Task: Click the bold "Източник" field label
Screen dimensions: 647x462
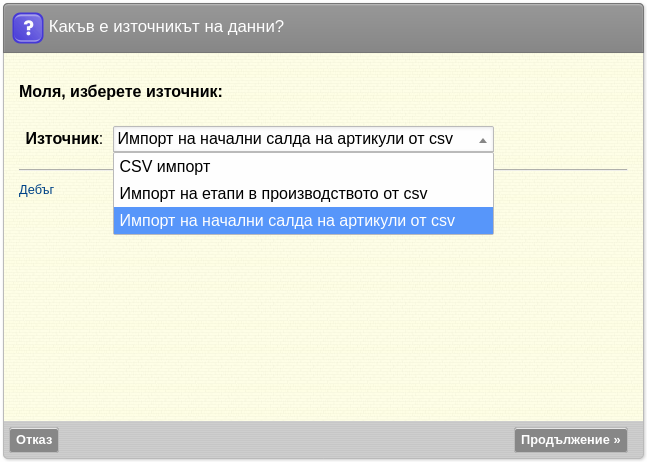Action: pos(62,139)
